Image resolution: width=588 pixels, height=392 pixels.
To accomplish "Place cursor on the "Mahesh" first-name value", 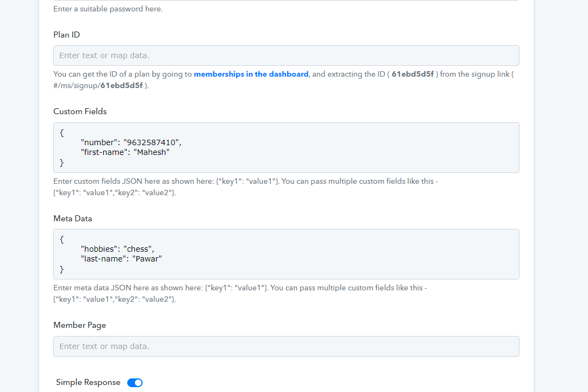I will pos(152,153).
